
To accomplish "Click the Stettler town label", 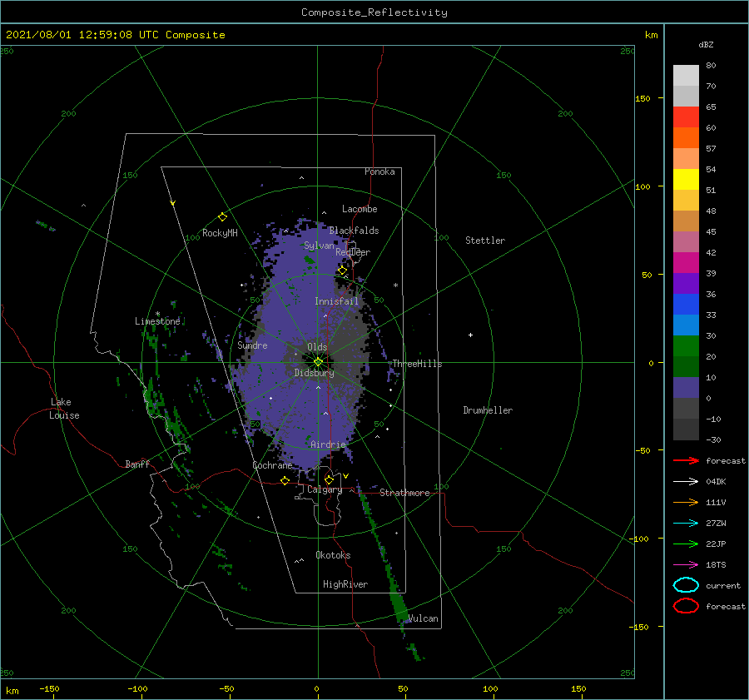I will [x=485, y=241].
